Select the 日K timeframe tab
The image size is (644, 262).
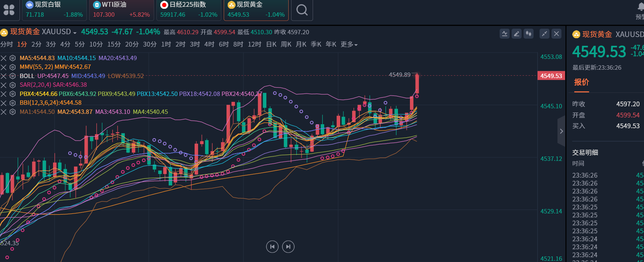271,44
